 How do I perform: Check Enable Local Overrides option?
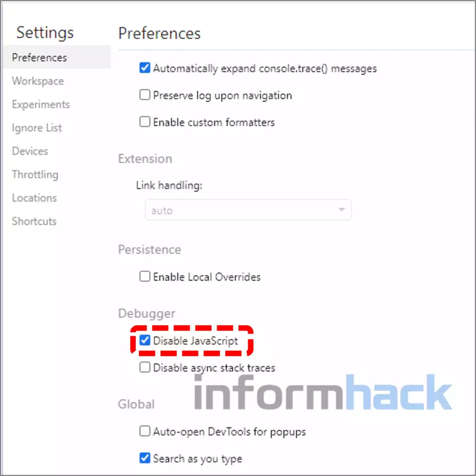pos(145,276)
